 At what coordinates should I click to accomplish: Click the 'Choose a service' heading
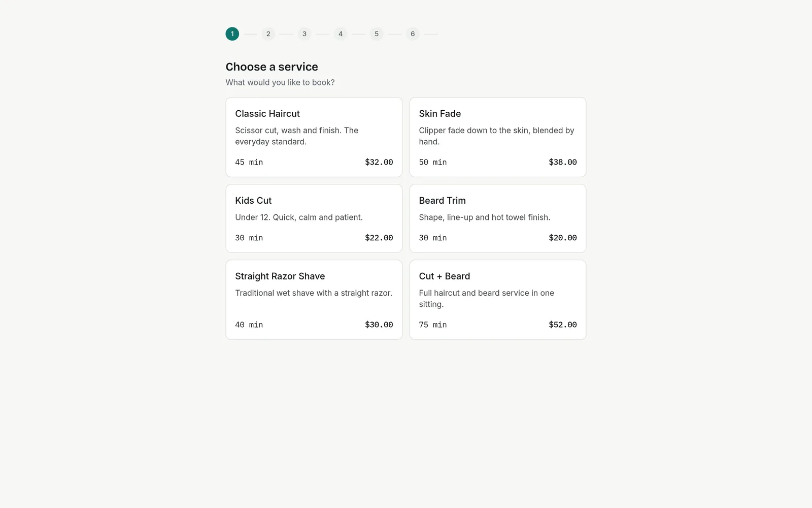pyautogui.click(x=272, y=67)
